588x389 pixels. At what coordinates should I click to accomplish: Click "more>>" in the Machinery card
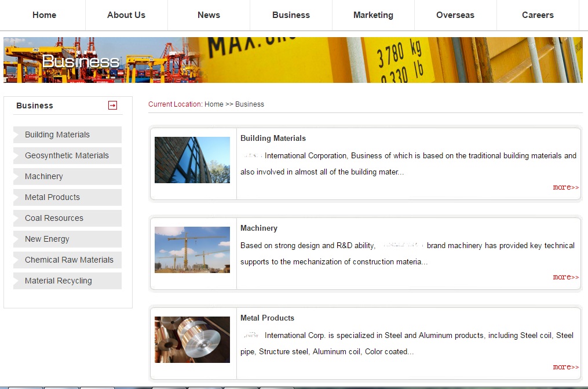[x=565, y=277]
